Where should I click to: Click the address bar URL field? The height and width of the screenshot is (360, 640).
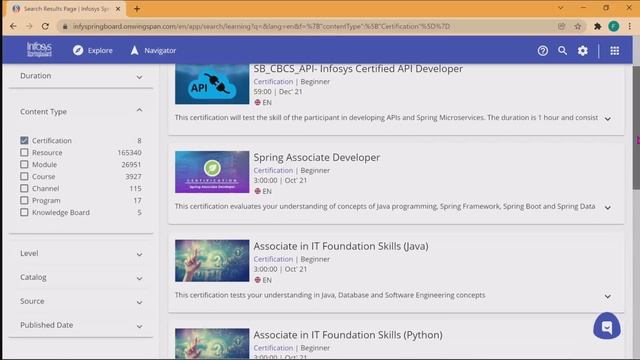click(x=261, y=26)
